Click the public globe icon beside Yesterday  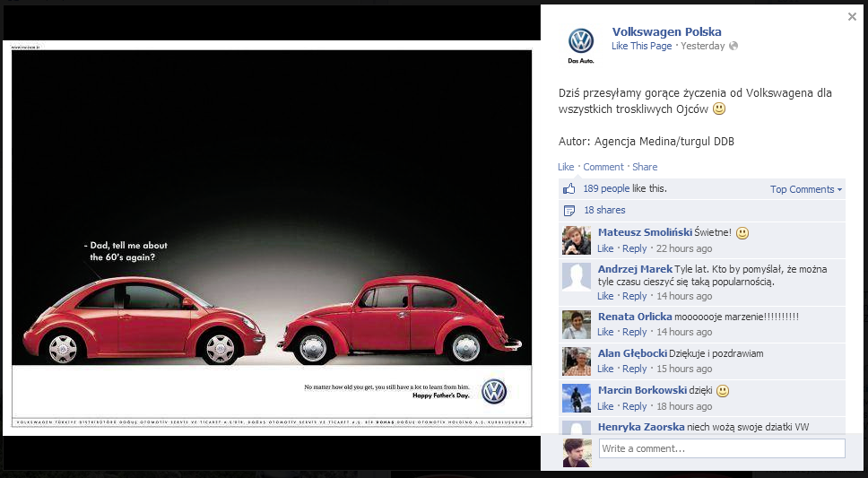pyautogui.click(x=733, y=47)
